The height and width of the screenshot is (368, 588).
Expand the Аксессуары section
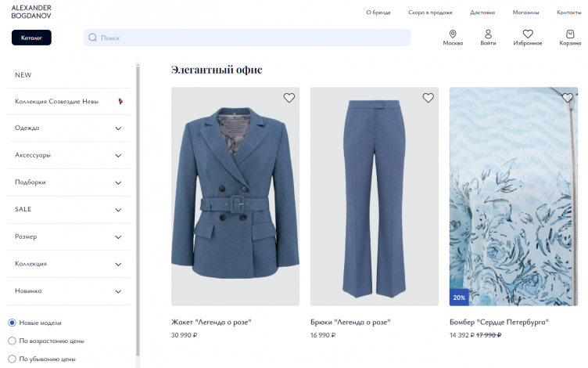click(x=118, y=155)
